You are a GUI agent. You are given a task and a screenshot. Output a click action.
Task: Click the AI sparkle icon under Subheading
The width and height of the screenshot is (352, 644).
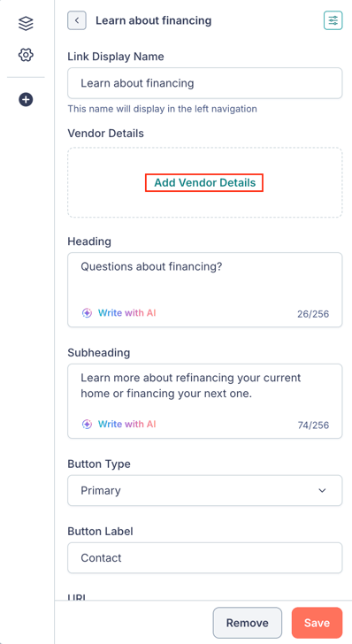click(x=87, y=424)
